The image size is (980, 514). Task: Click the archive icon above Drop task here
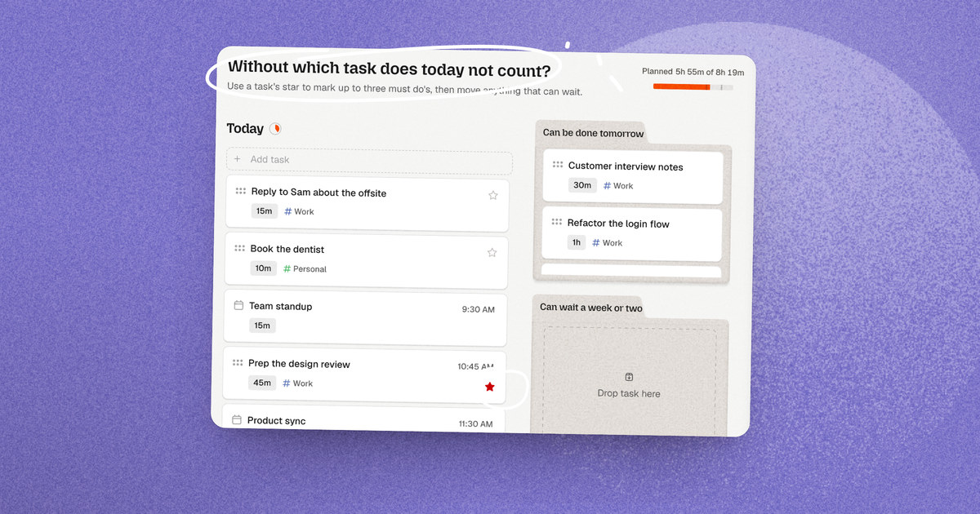point(629,377)
